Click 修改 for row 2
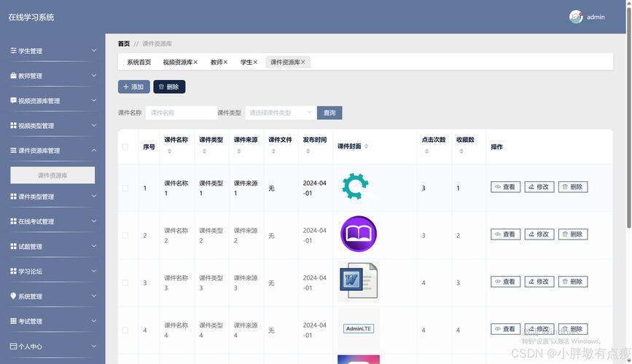The height and width of the screenshot is (364, 632). point(539,234)
